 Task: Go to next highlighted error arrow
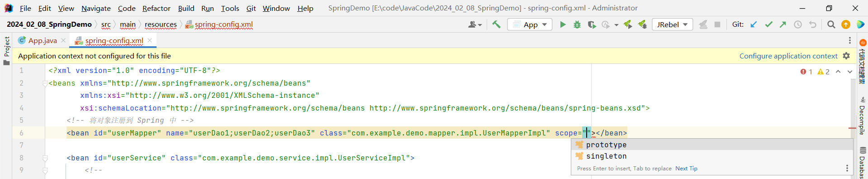click(850, 72)
